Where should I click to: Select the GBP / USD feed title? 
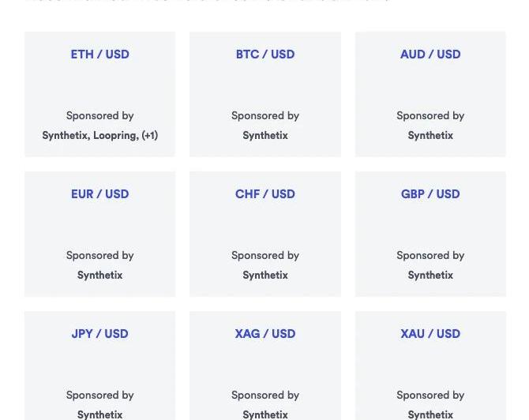coord(430,194)
